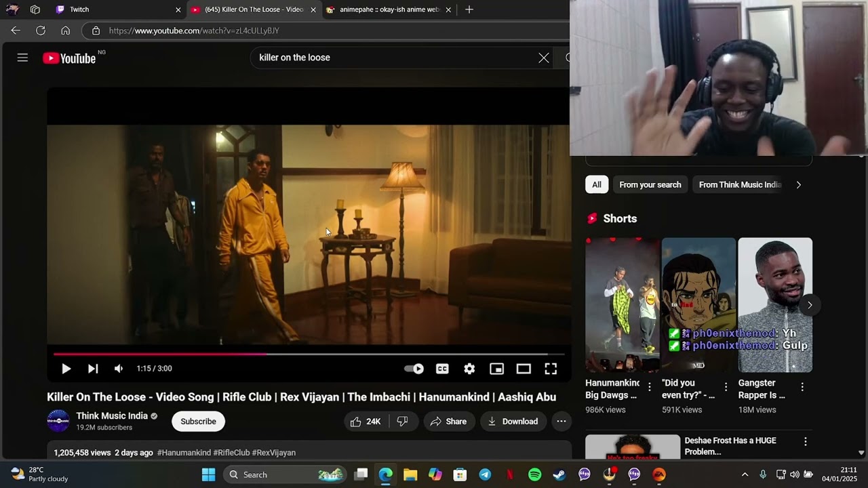Open the #RexVijayan hashtag
Screen dimensions: 868x488
click(x=274, y=453)
